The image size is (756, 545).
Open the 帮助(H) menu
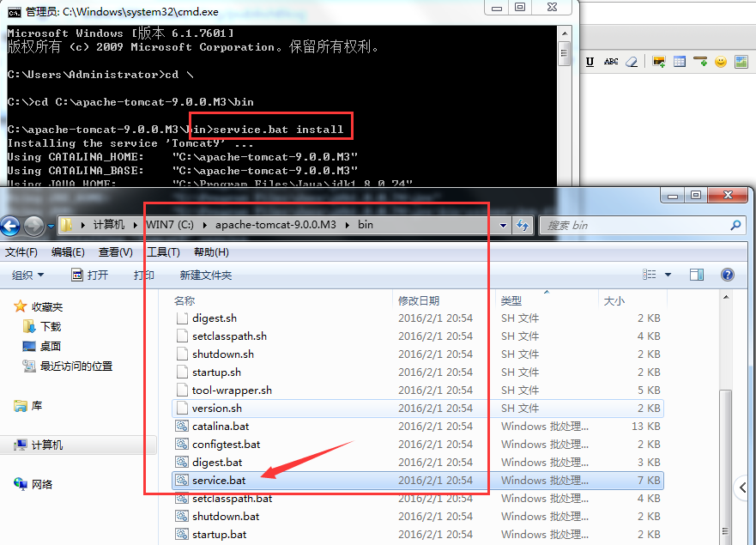pos(211,252)
